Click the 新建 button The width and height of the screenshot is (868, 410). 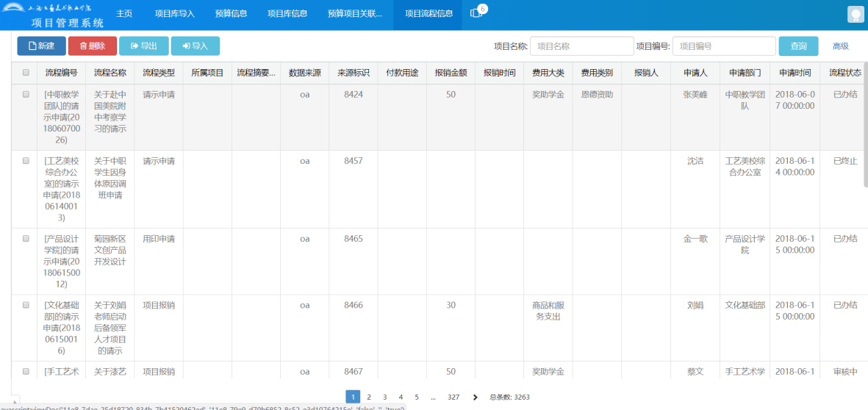pos(41,46)
